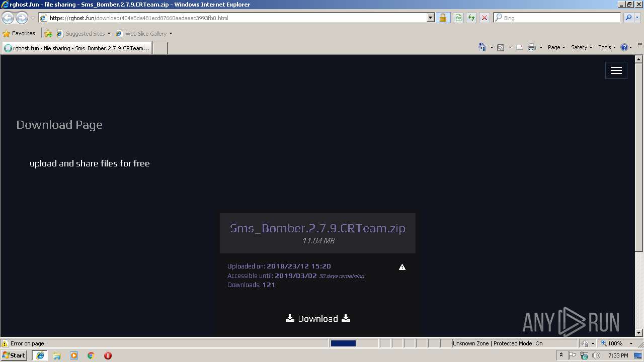Click the 30 days remaining text
The width and height of the screenshot is (644, 362).
(x=341, y=276)
